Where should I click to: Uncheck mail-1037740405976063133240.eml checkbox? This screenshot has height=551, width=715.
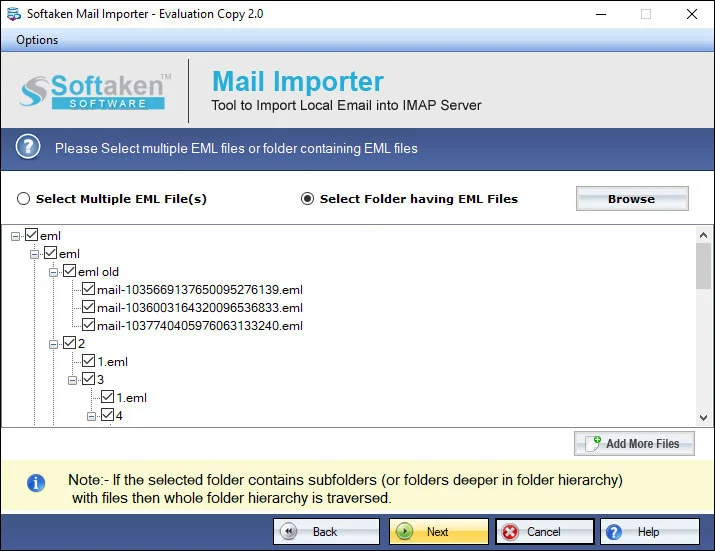click(88, 325)
